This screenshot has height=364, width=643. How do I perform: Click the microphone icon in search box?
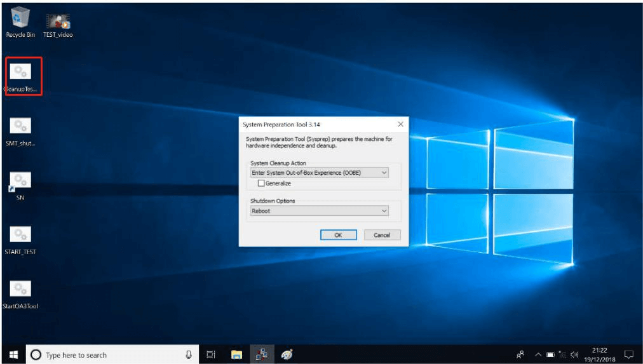pyautogui.click(x=189, y=354)
